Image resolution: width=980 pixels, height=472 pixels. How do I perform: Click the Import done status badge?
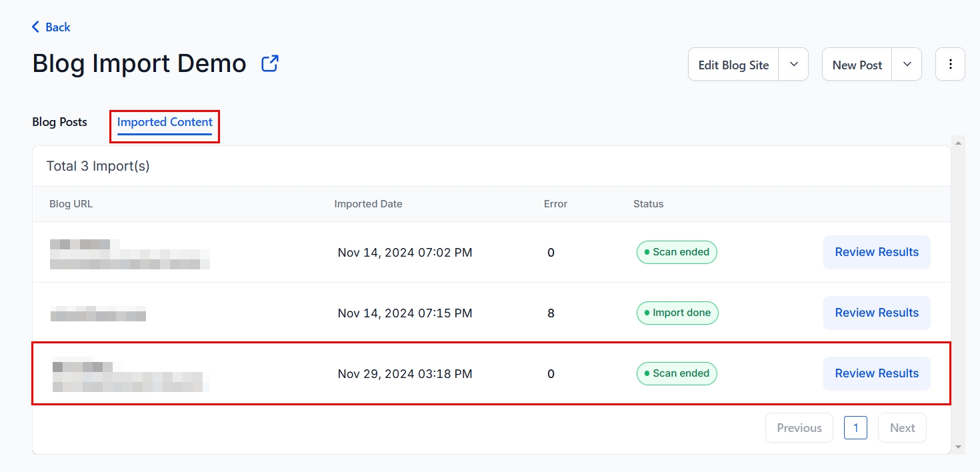(677, 313)
